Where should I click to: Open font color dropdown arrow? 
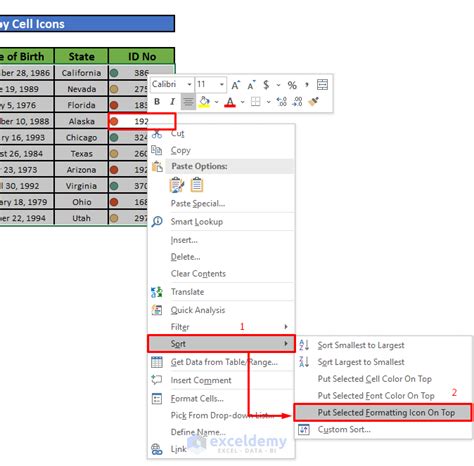(x=243, y=102)
